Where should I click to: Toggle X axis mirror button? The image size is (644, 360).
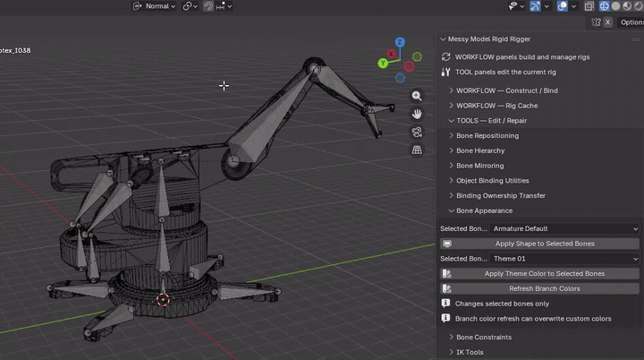tap(608, 22)
